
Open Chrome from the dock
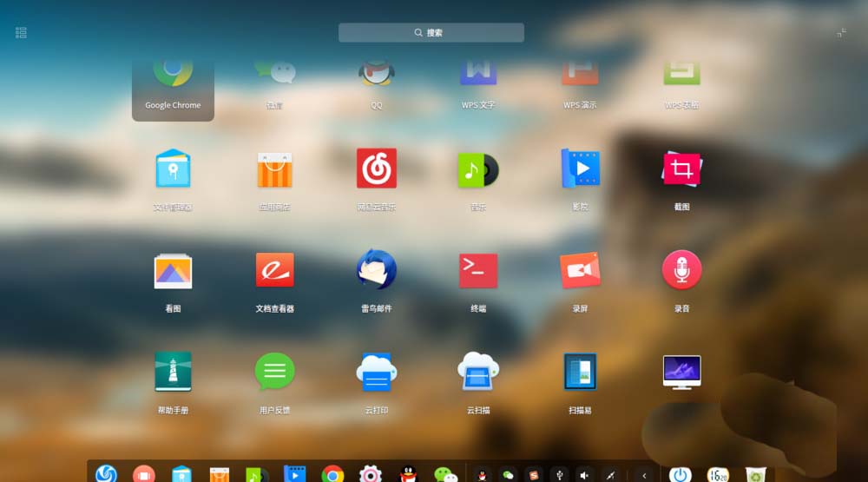tap(332, 474)
